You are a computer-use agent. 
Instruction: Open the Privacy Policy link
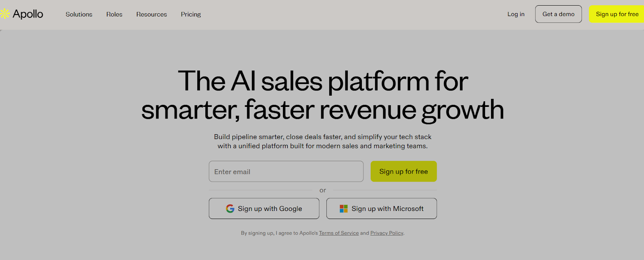click(386, 233)
